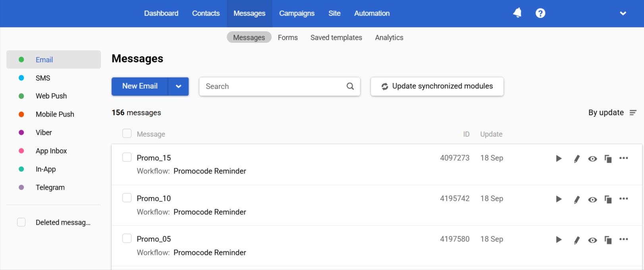Select the Promo_05 checkbox
The height and width of the screenshot is (270, 644).
pos(127,238)
